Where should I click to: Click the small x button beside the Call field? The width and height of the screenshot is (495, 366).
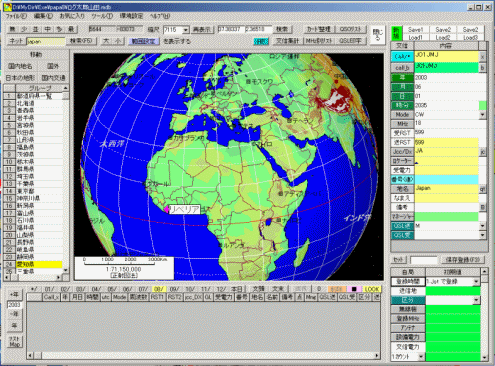(x=482, y=57)
